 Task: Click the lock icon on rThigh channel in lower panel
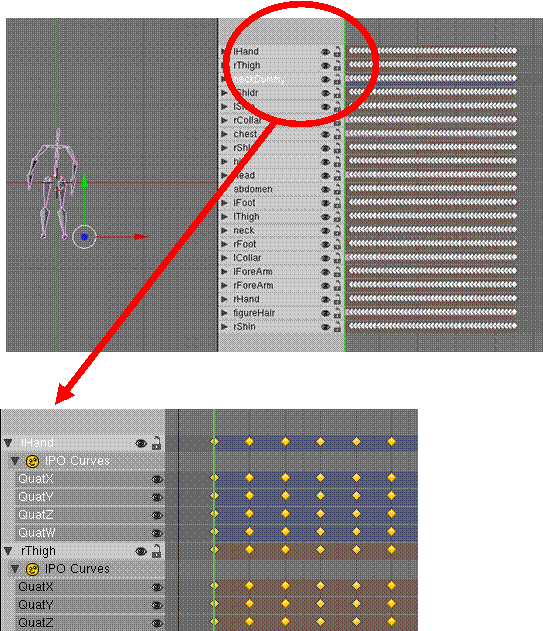tap(156, 551)
